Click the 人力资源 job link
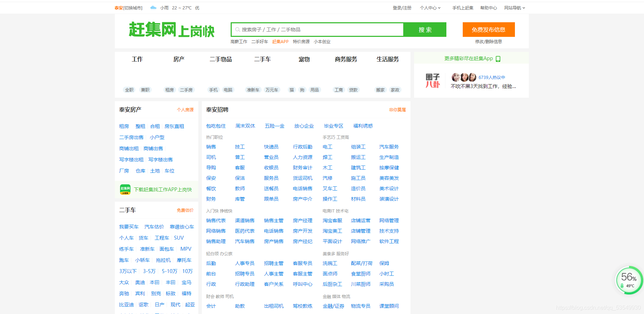This screenshot has width=644, height=314. (x=302, y=157)
